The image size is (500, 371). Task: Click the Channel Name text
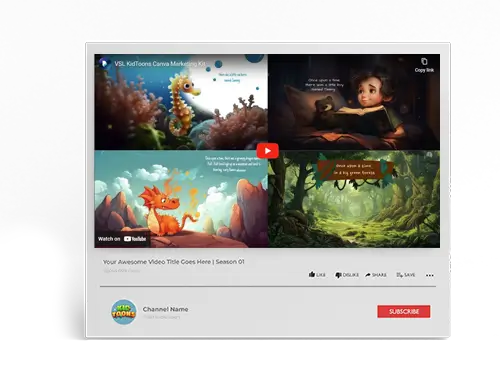click(x=165, y=309)
